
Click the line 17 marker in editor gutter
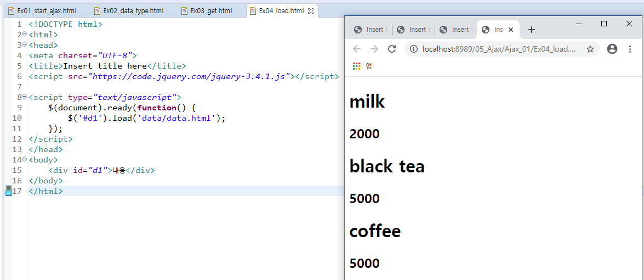coord(9,191)
